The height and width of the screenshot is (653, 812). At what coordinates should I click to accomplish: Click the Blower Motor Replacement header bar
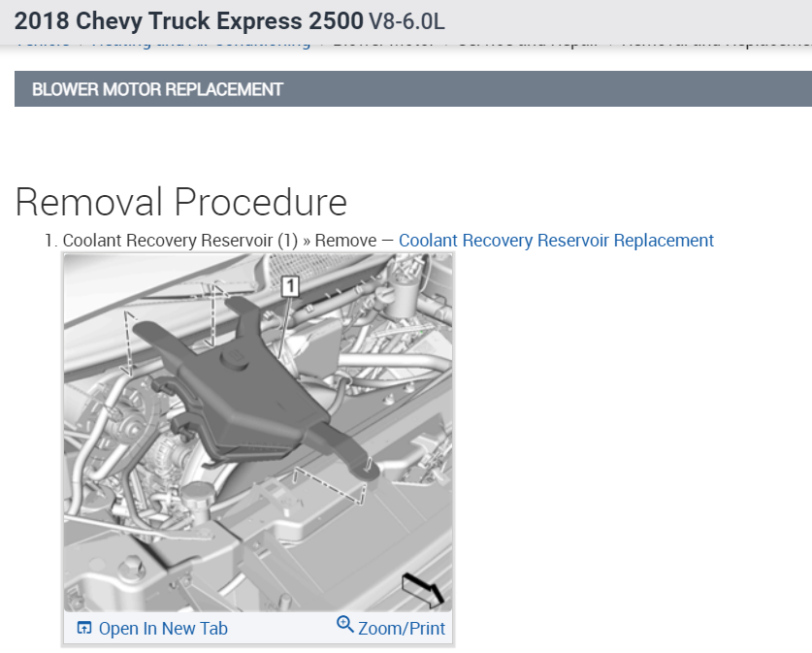click(413, 89)
